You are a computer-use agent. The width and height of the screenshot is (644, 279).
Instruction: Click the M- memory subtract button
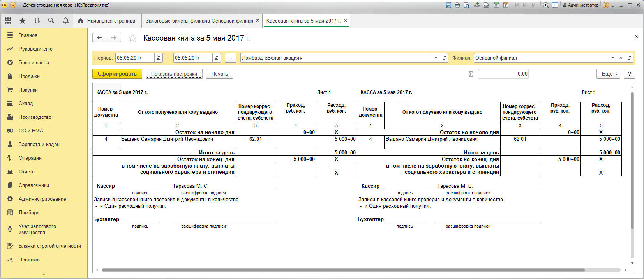pos(535,5)
